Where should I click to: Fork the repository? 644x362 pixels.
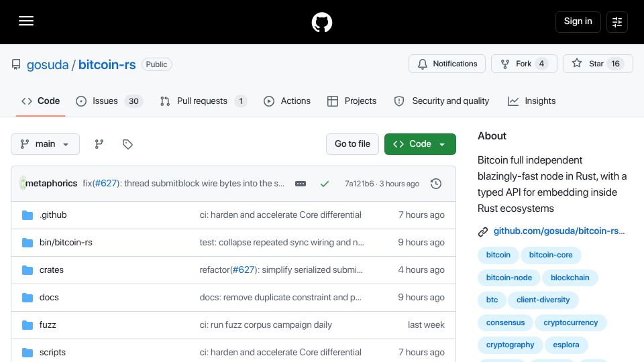coord(524,64)
